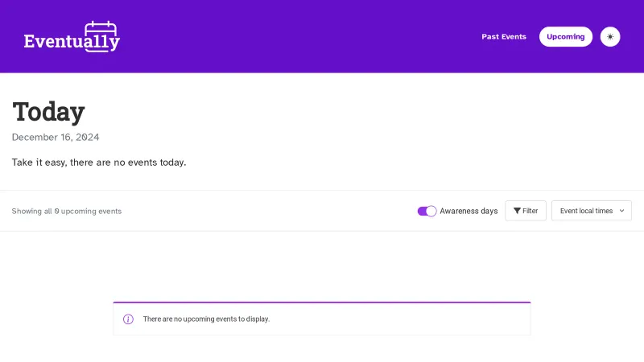Click the Awareness days label
644x362 pixels.
coord(469,211)
